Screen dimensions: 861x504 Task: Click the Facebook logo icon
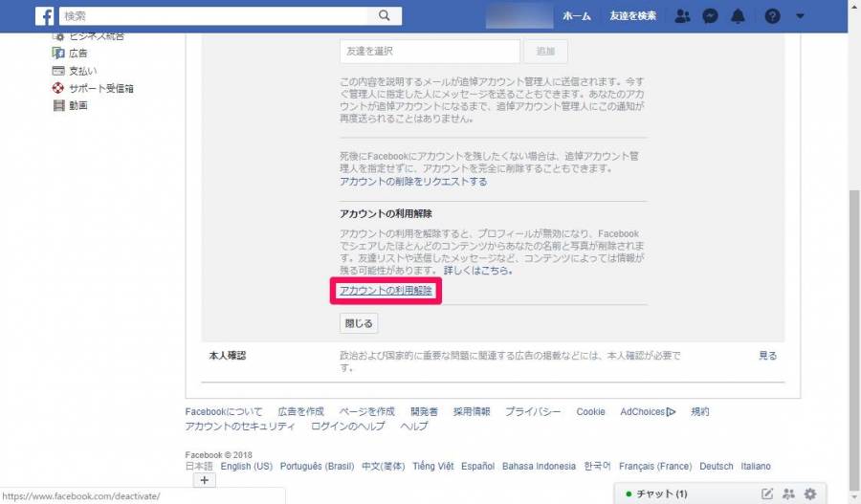point(44,16)
